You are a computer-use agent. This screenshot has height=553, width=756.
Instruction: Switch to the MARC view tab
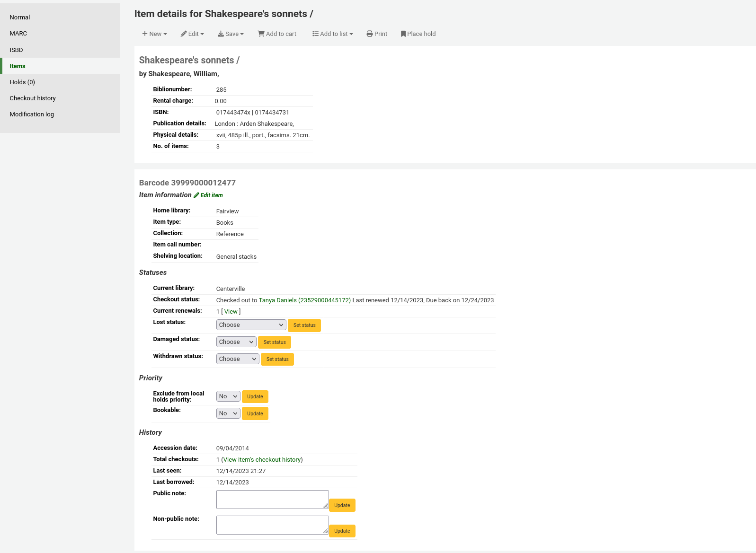point(18,34)
